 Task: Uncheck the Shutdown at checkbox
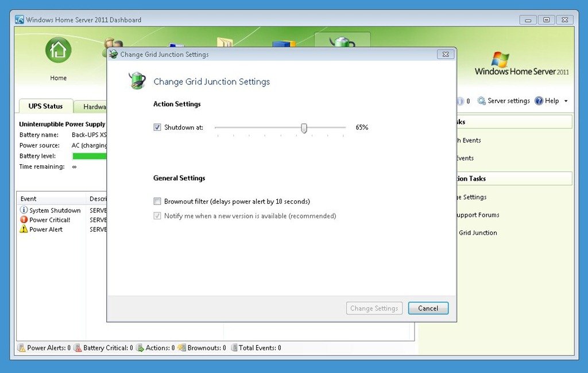157,127
